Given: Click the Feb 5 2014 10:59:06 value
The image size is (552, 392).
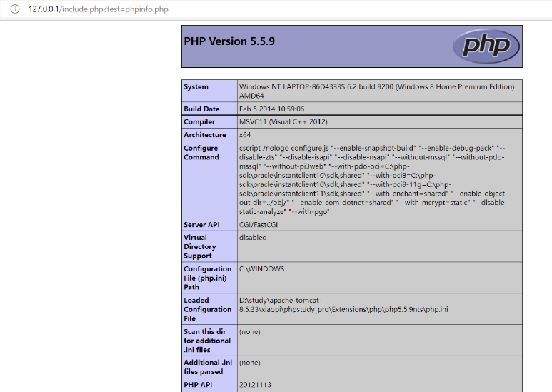Looking at the screenshot, I should pos(272,109).
